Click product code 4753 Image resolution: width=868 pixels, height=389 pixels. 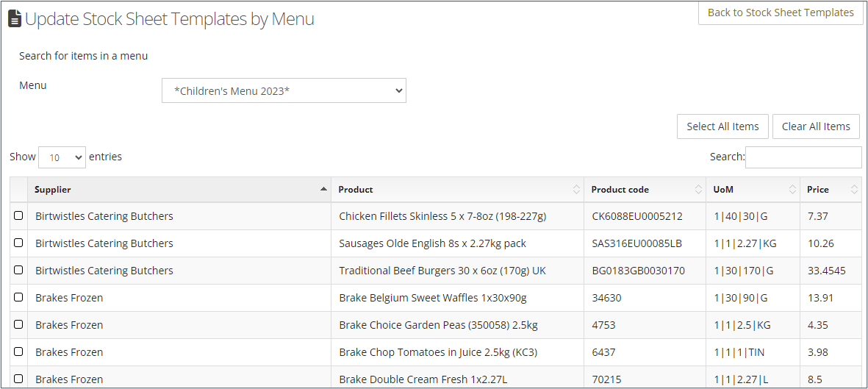[x=603, y=325]
